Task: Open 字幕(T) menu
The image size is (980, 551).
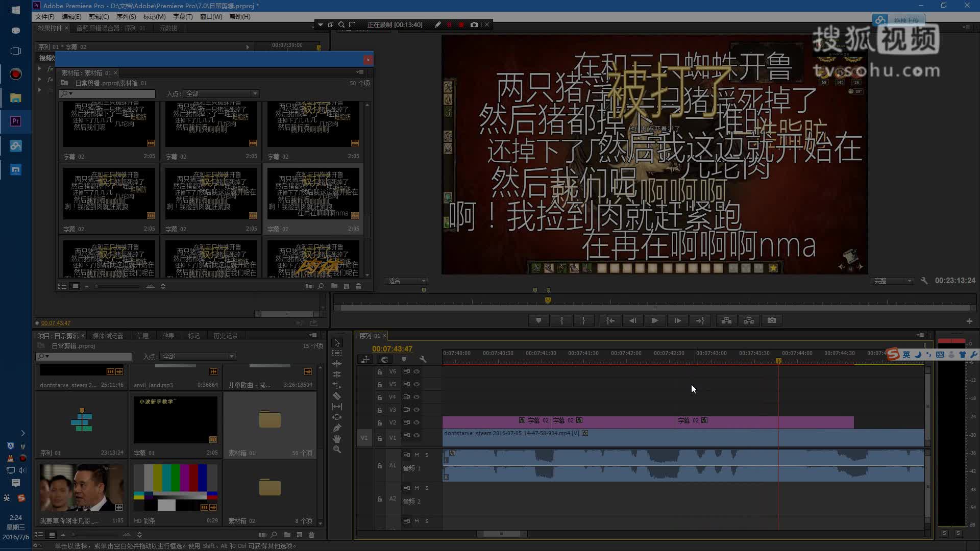Action: pos(183,17)
